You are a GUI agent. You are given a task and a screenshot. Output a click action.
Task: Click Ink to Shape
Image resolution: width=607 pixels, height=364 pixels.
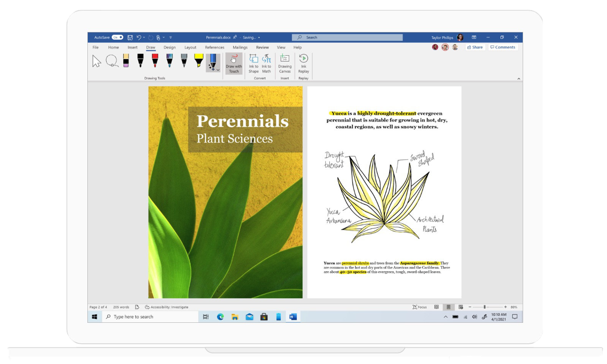point(253,63)
